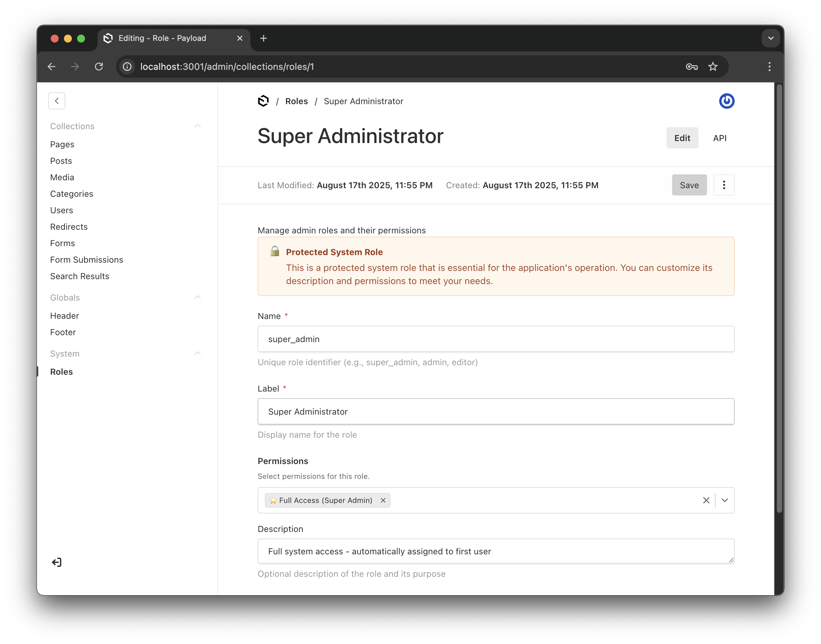Viewport: 821px width, 644px height.
Task: Open the account avatar icon
Action: [726, 101]
